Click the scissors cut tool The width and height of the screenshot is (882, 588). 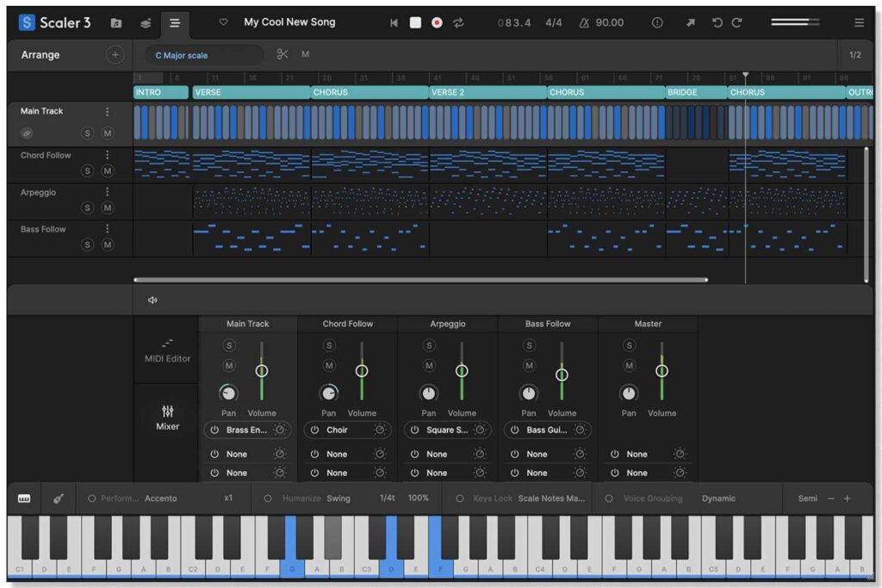[283, 55]
